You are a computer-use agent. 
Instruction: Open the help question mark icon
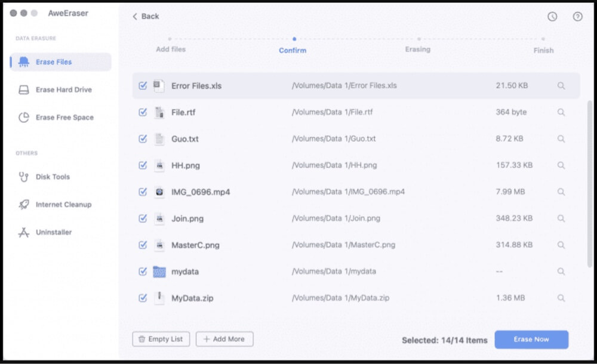click(x=577, y=17)
